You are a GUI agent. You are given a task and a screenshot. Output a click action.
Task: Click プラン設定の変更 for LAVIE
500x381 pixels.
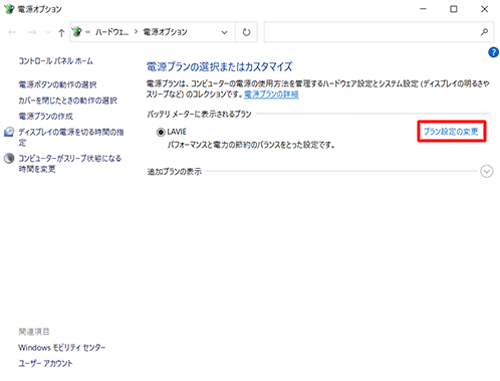(451, 131)
